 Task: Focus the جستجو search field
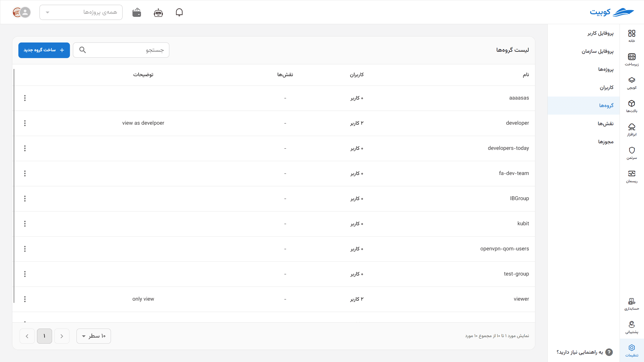click(x=121, y=50)
